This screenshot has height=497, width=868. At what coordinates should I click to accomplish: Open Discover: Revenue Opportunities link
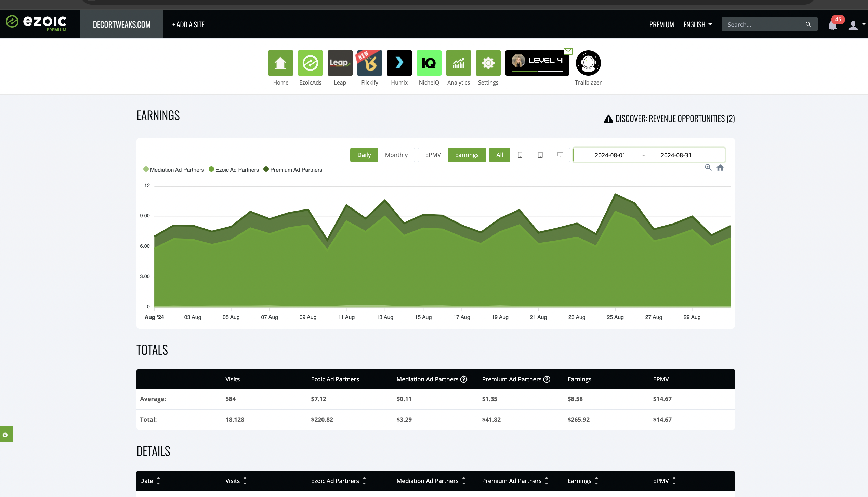[x=675, y=119]
